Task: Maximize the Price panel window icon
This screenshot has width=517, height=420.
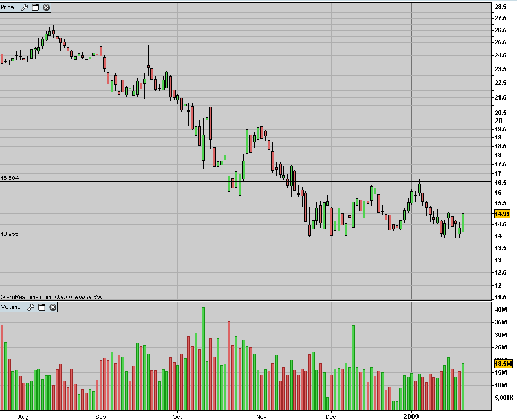Action: tap(35, 7)
